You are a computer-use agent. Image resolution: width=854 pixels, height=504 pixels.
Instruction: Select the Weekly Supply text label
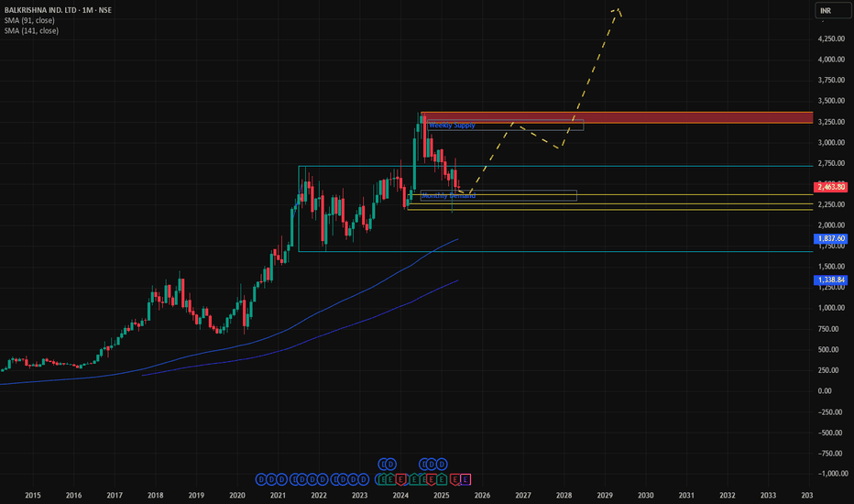(x=452, y=126)
